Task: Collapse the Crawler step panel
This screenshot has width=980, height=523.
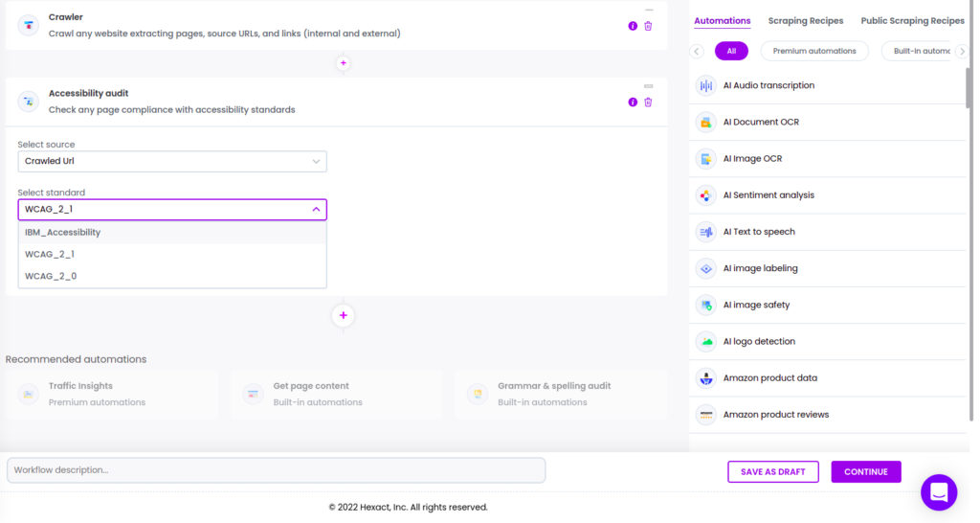Action: (x=649, y=11)
